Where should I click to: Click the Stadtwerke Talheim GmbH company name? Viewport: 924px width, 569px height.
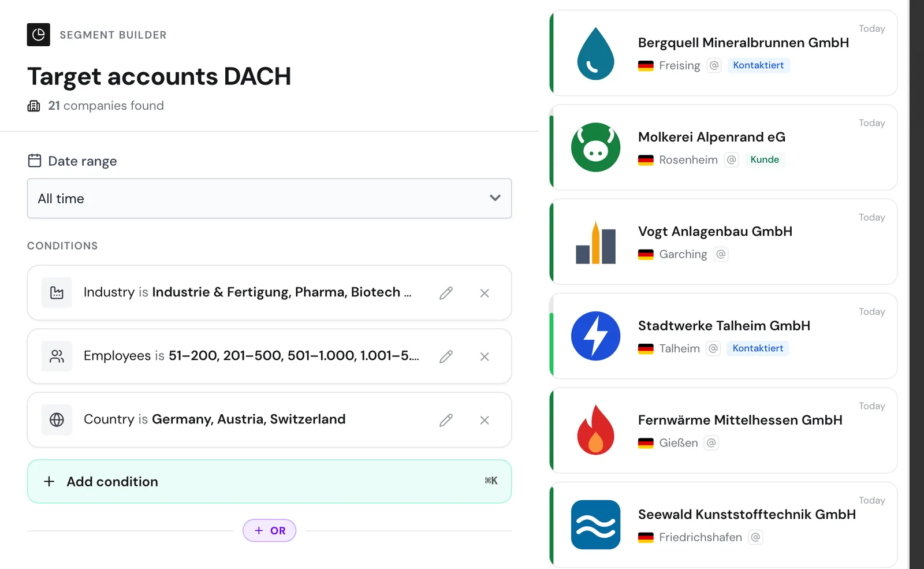724,326
